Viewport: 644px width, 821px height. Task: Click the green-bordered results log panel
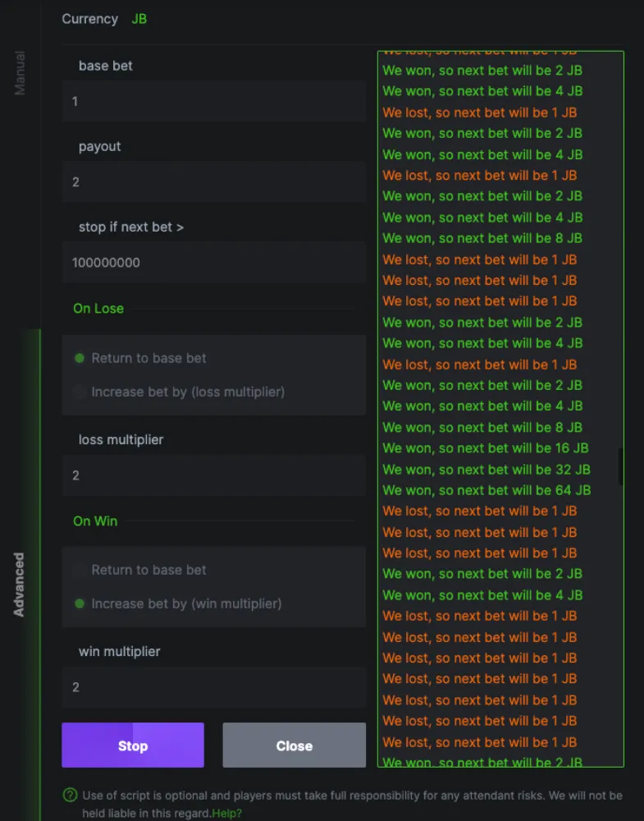[x=499, y=406]
